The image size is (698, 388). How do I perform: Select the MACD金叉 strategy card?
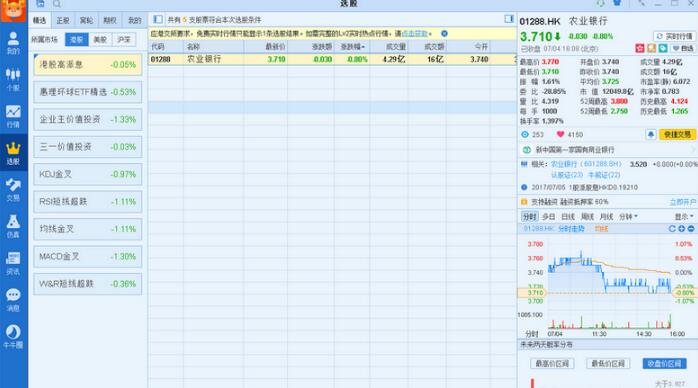pos(88,256)
